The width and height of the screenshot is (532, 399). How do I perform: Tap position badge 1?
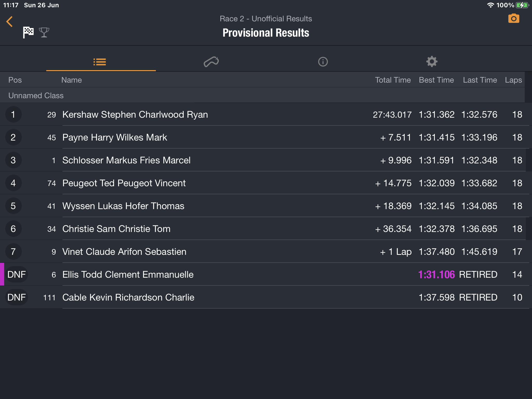coord(13,115)
